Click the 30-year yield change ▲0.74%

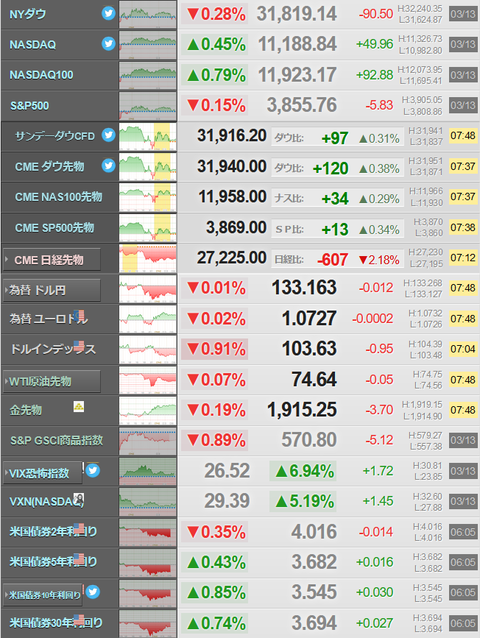pos(216,623)
